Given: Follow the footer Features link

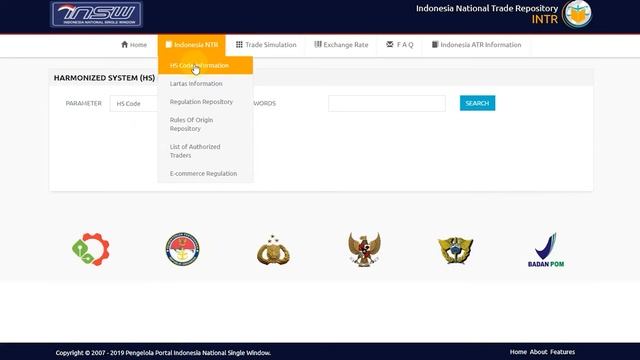Looking at the screenshot, I should [x=562, y=352].
